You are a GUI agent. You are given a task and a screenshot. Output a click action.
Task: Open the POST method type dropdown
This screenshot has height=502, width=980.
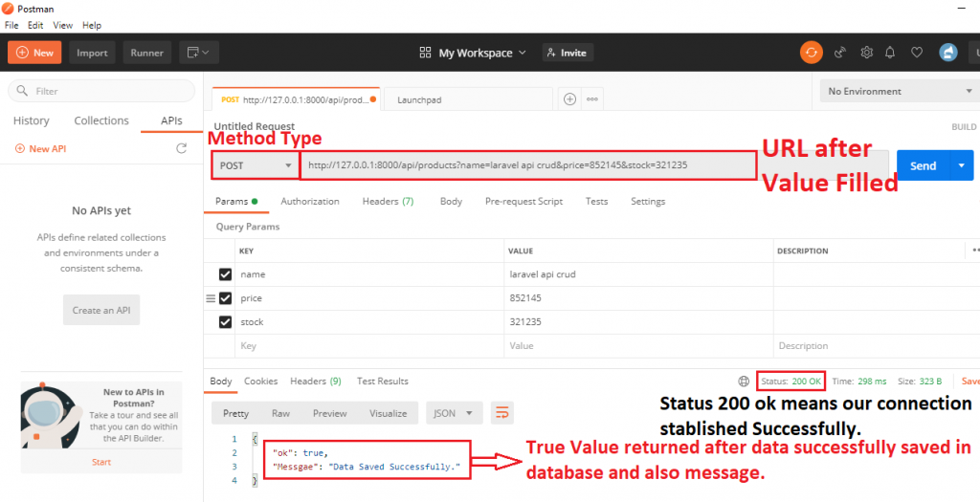click(256, 165)
